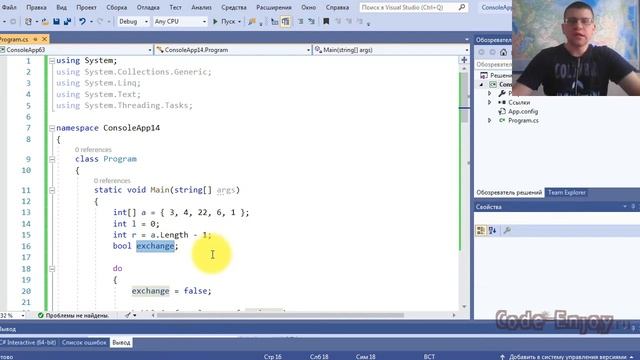Switch to Вывод tab
The width and height of the screenshot is (640, 360).
click(x=121, y=342)
